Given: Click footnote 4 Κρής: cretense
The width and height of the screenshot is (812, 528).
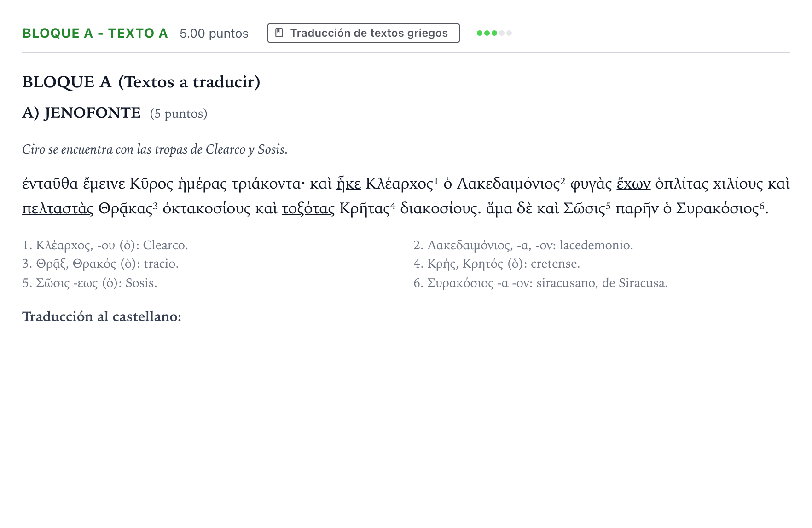Looking at the screenshot, I should (497, 264).
